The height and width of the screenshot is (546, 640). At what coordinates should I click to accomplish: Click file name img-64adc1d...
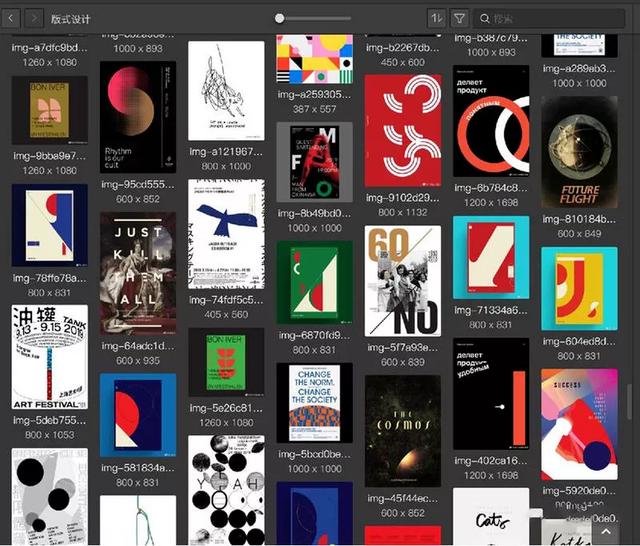pyautogui.click(x=138, y=346)
